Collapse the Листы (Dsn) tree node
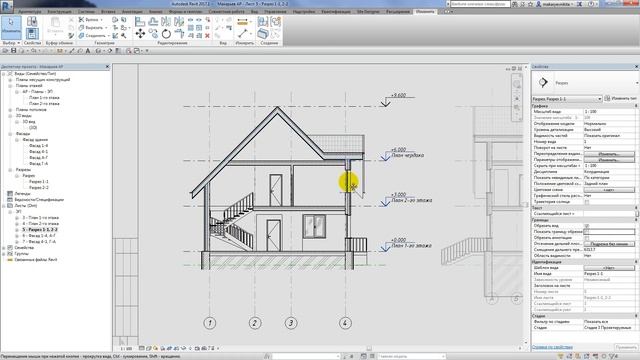The image size is (640, 360). tap(4, 206)
